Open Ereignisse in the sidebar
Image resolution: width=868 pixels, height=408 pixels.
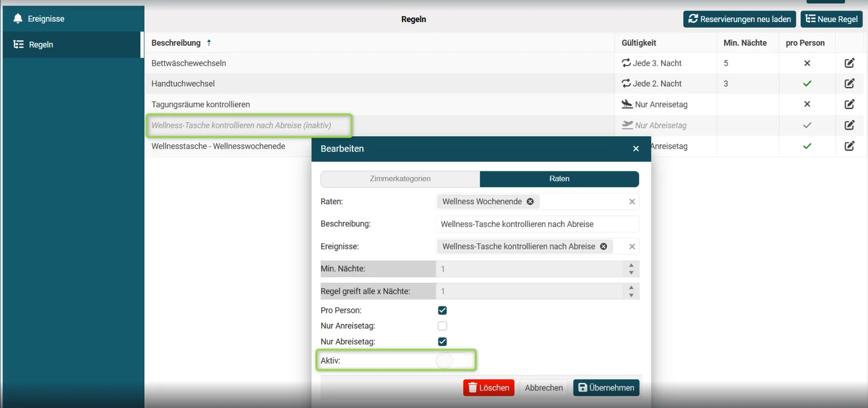click(x=72, y=18)
